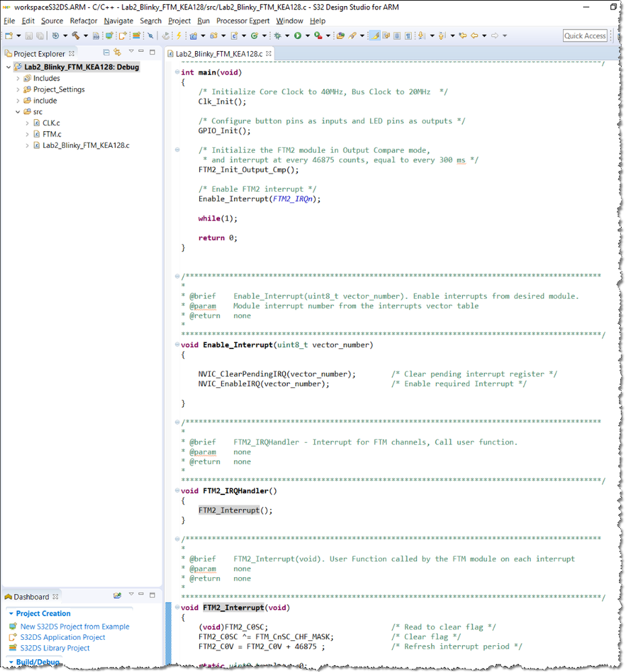Collapse the Lab2_Blinky_FTM_KEA128 project tree
The height and width of the screenshot is (672, 625).
click(8, 67)
